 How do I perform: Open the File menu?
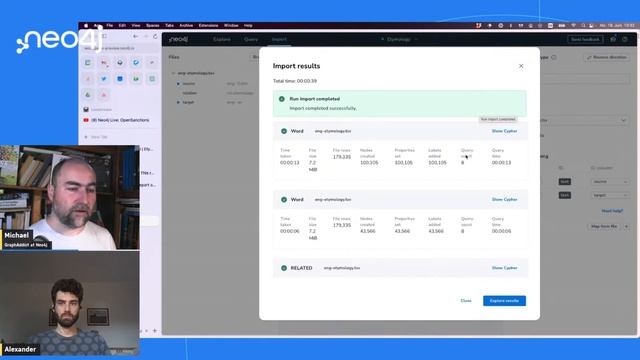tap(109, 25)
